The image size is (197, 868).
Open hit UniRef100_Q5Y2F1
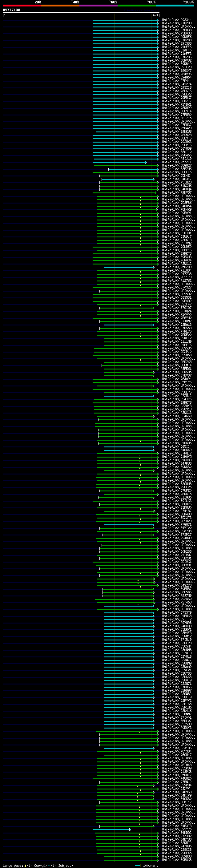coord(176,162)
